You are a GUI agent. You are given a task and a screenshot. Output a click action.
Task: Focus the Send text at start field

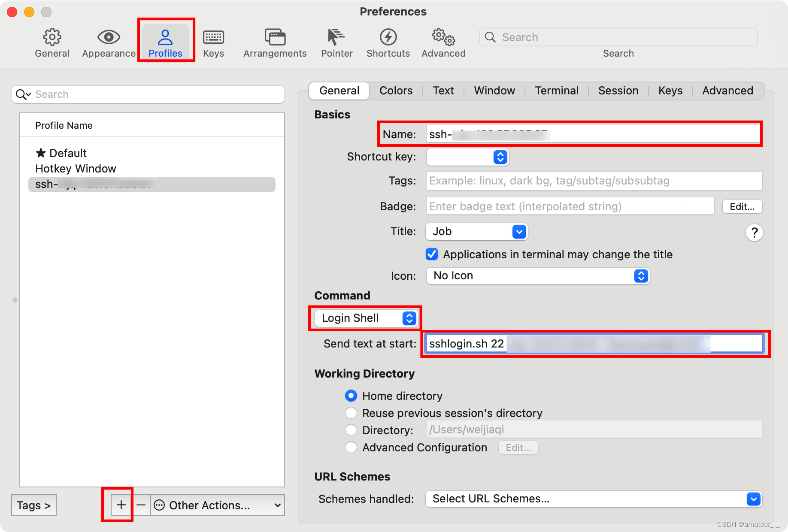pyautogui.click(x=594, y=344)
